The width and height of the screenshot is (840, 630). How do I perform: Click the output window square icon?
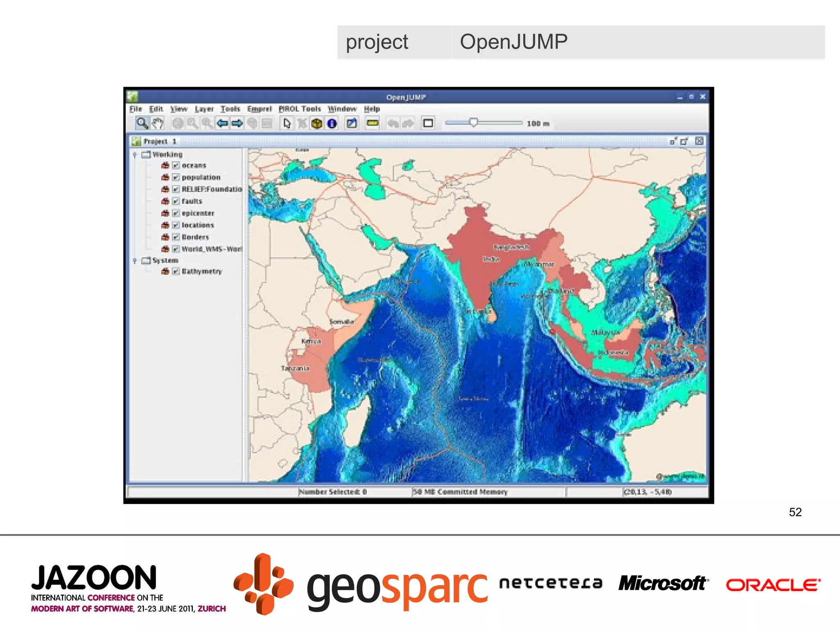tap(428, 123)
